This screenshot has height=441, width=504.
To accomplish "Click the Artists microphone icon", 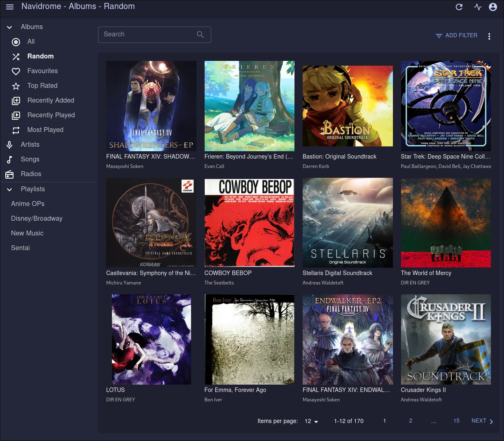I will click(x=9, y=145).
